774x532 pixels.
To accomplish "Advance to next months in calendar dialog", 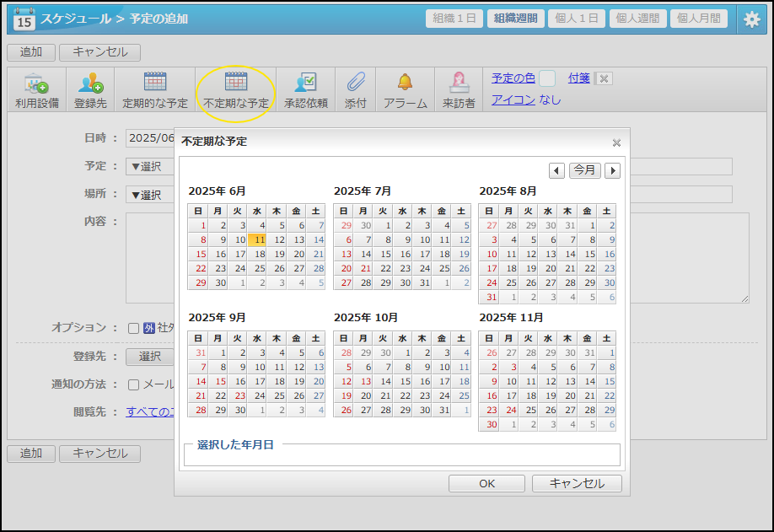I will click(x=613, y=171).
